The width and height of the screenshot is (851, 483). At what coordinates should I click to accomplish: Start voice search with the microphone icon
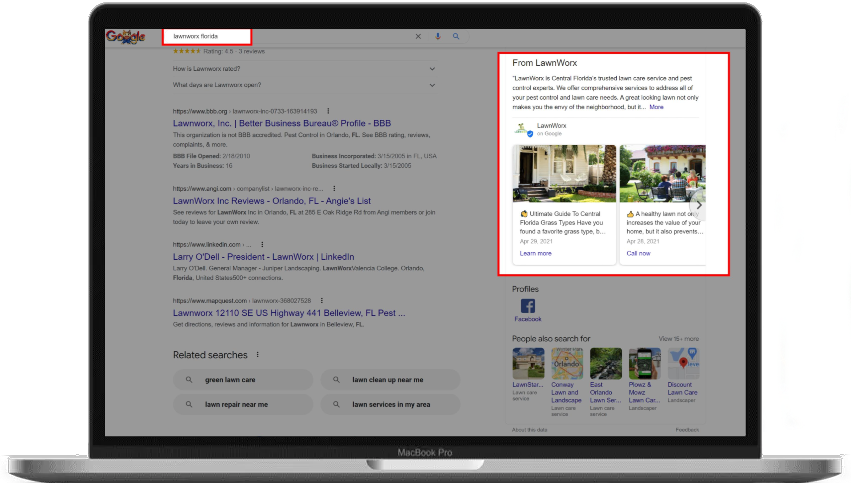point(437,36)
